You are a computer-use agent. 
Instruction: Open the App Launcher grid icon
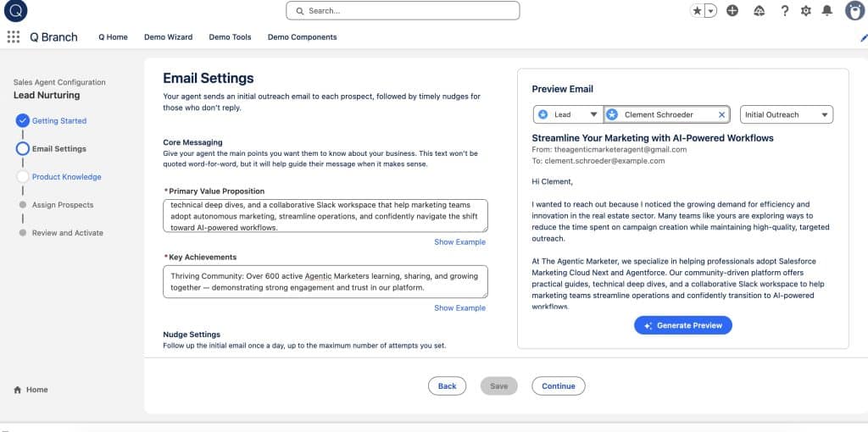click(x=14, y=37)
